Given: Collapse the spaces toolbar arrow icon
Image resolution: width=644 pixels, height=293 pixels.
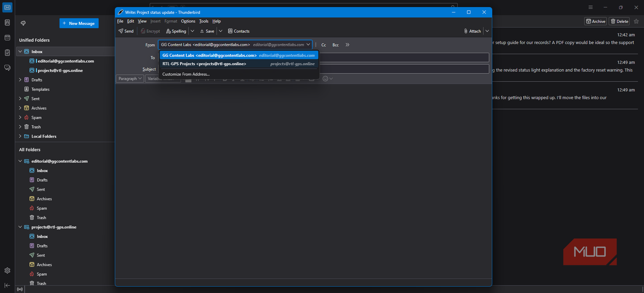Looking at the screenshot, I should pos(7,285).
